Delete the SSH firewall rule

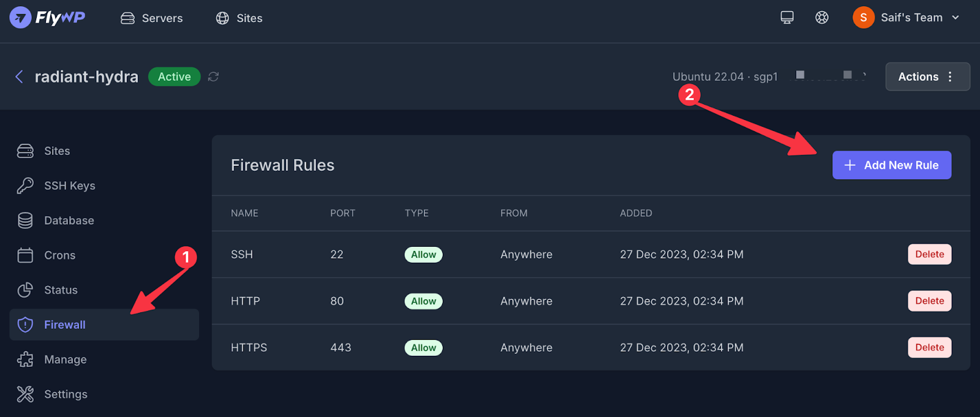tap(929, 254)
